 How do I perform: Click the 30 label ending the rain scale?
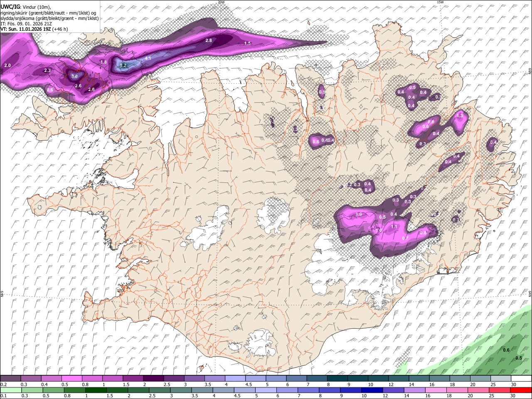tap(513, 396)
